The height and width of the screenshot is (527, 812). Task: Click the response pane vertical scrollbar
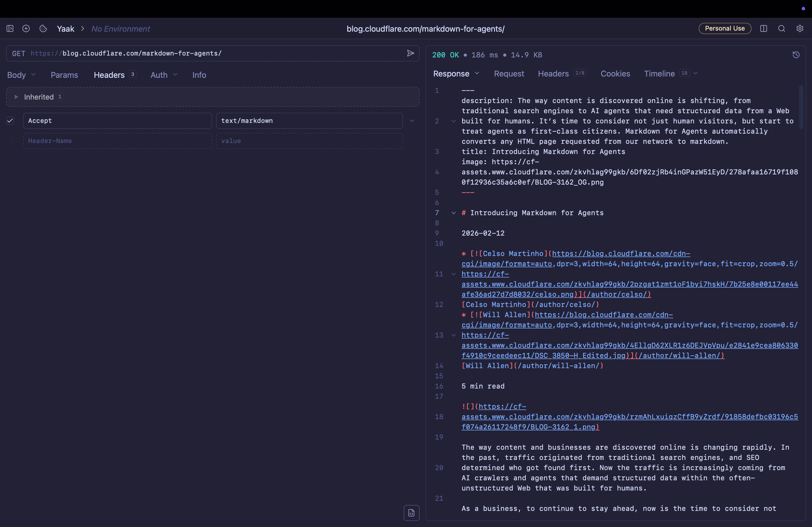click(x=801, y=107)
